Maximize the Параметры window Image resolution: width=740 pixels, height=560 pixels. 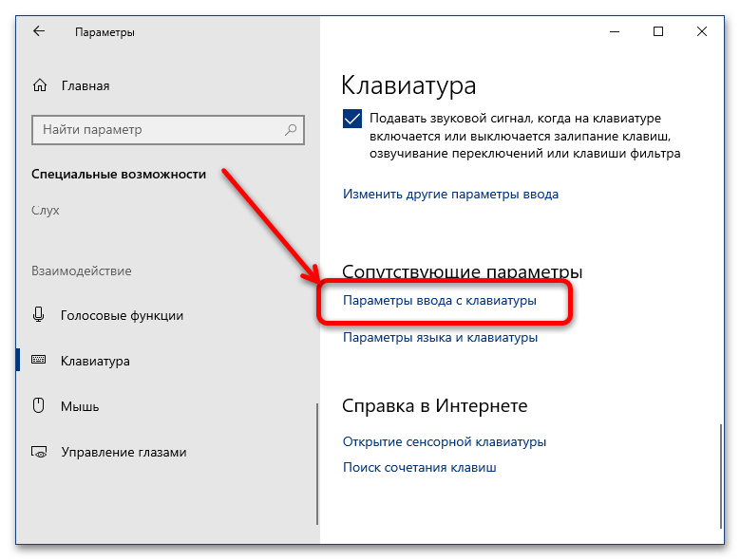[x=658, y=31]
